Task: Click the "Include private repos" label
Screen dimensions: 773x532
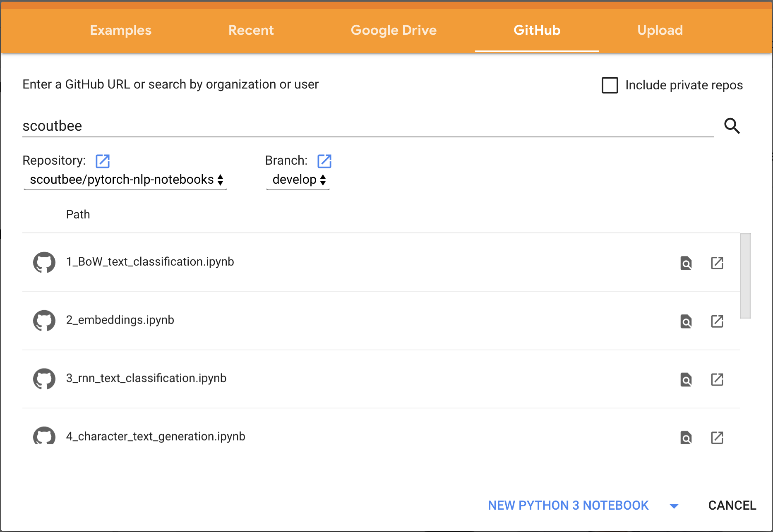Action: (x=684, y=85)
